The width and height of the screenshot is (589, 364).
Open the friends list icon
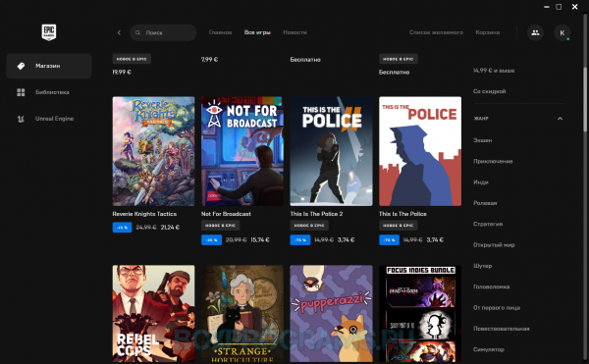[535, 32]
